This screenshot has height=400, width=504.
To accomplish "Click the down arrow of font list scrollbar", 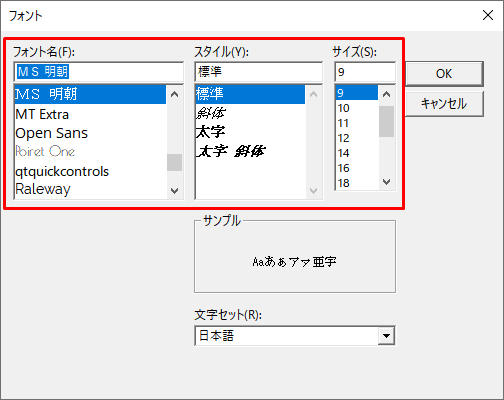I will [x=174, y=191].
